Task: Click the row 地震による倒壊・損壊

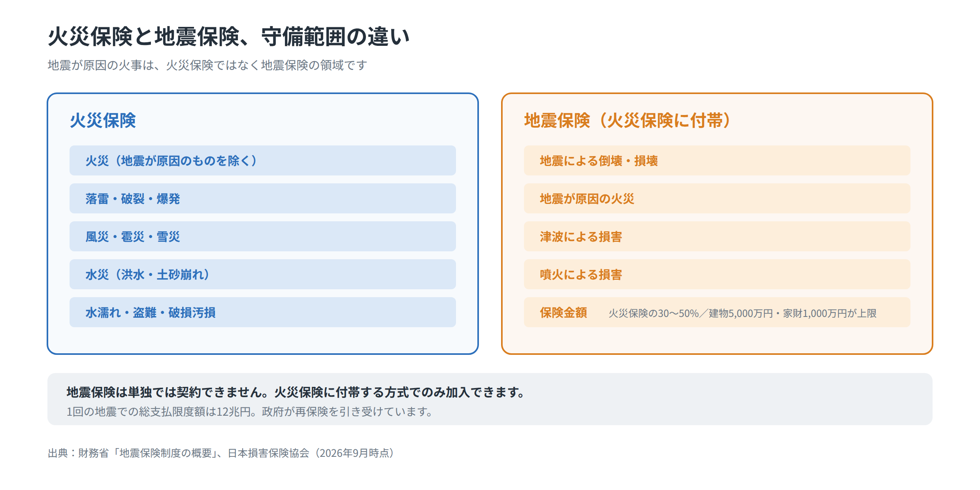Action: click(717, 160)
